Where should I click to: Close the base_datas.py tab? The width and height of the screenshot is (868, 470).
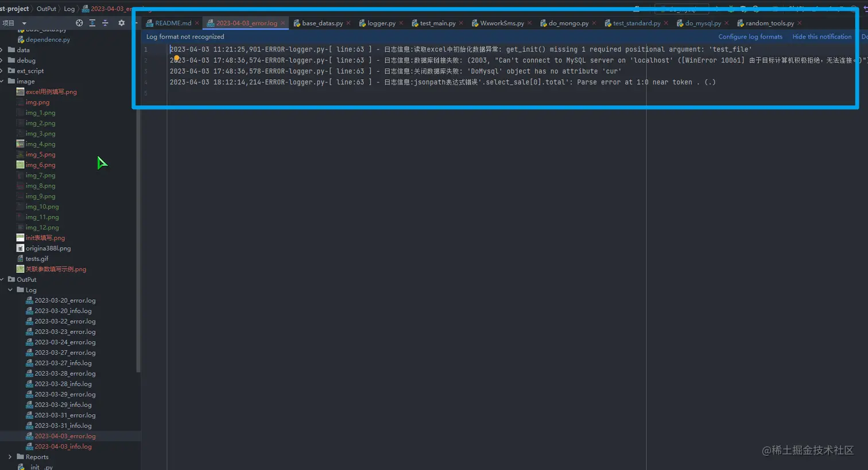pyautogui.click(x=348, y=23)
